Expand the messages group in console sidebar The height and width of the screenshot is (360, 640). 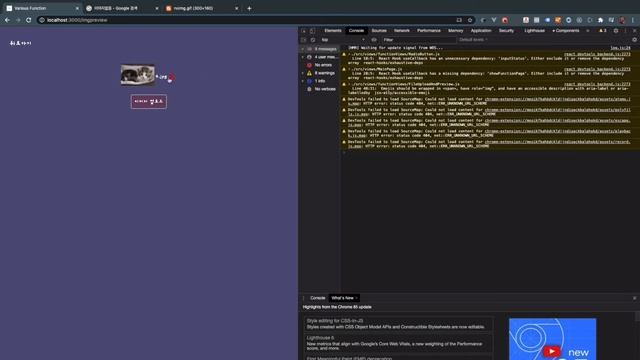point(303,49)
